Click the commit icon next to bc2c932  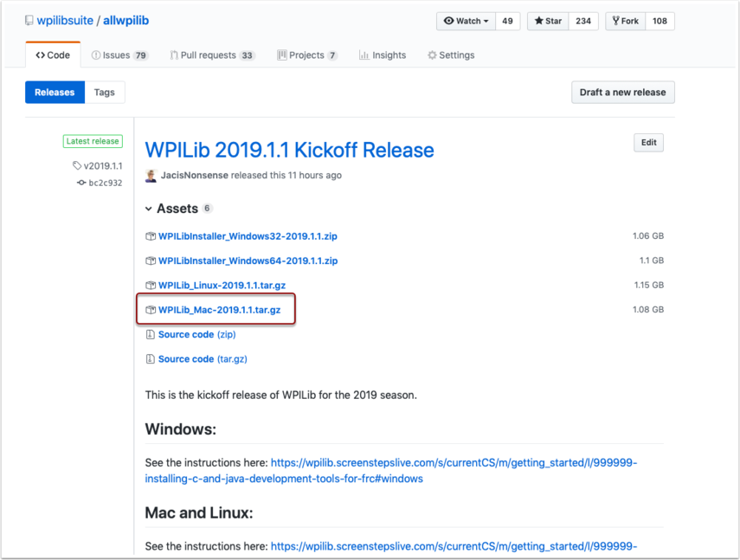coord(81,183)
